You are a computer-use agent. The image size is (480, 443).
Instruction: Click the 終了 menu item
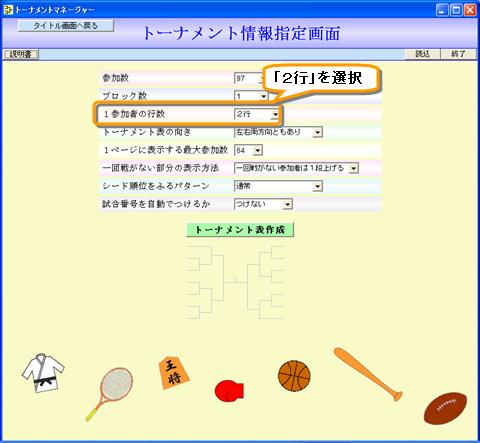pyautogui.click(x=458, y=54)
